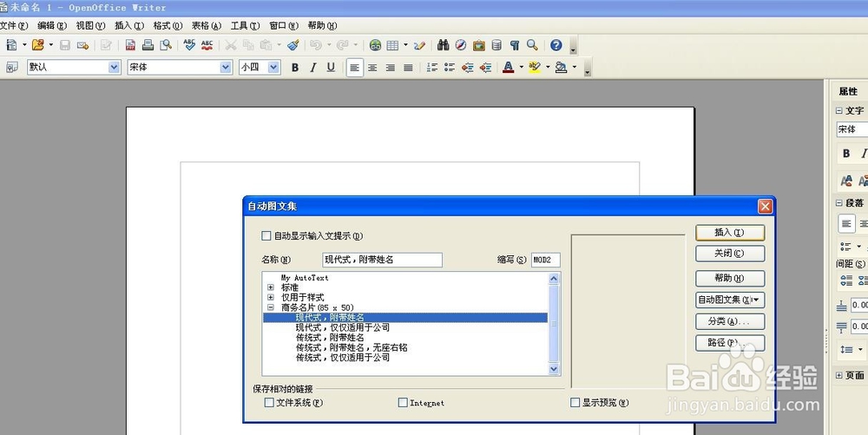
Task: Click the 分类 button in dialog
Action: pos(730,321)
